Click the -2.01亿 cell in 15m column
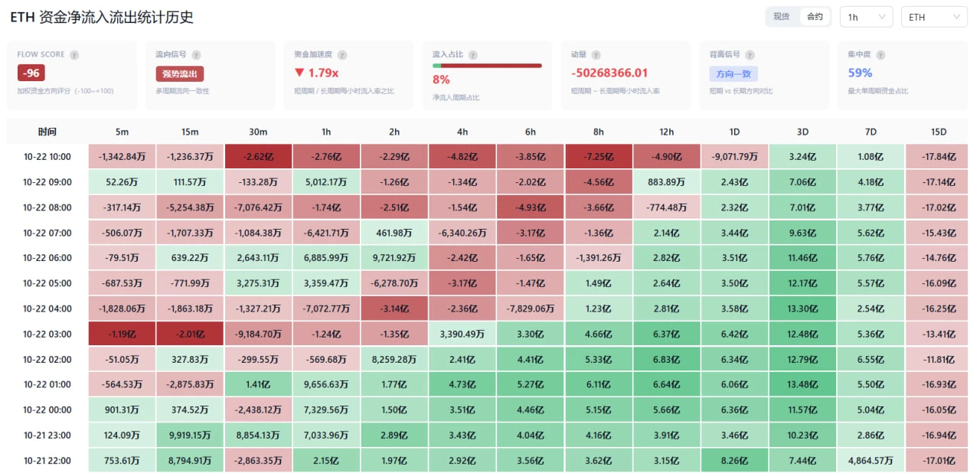This screenshot has height=473, width=980. click(190, 334)
